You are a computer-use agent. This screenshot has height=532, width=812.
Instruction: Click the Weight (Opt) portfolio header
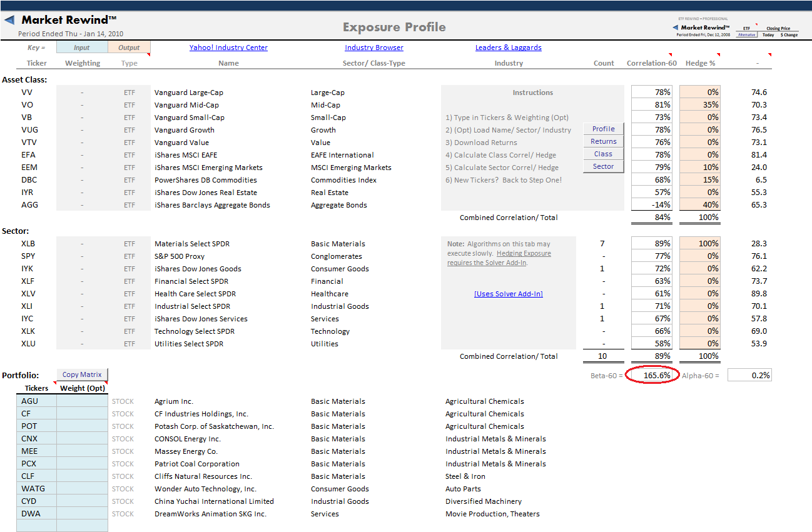click(x=82, y=388)
